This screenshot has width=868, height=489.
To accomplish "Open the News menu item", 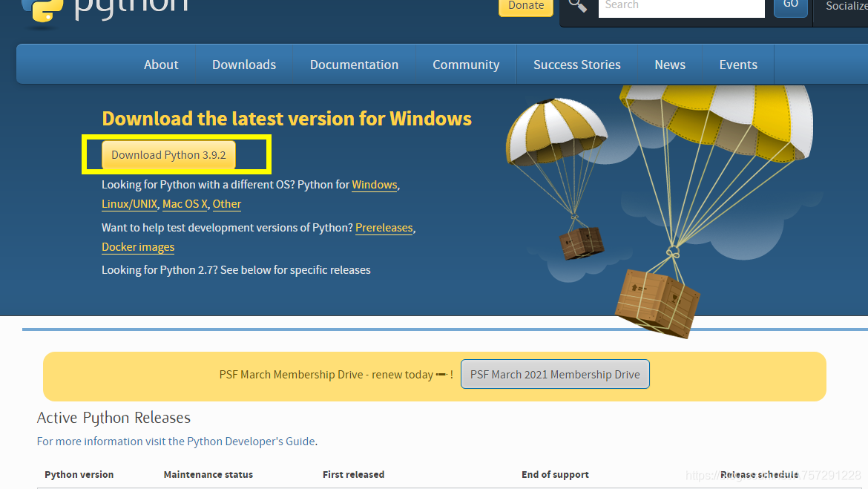I will point(670,65).
